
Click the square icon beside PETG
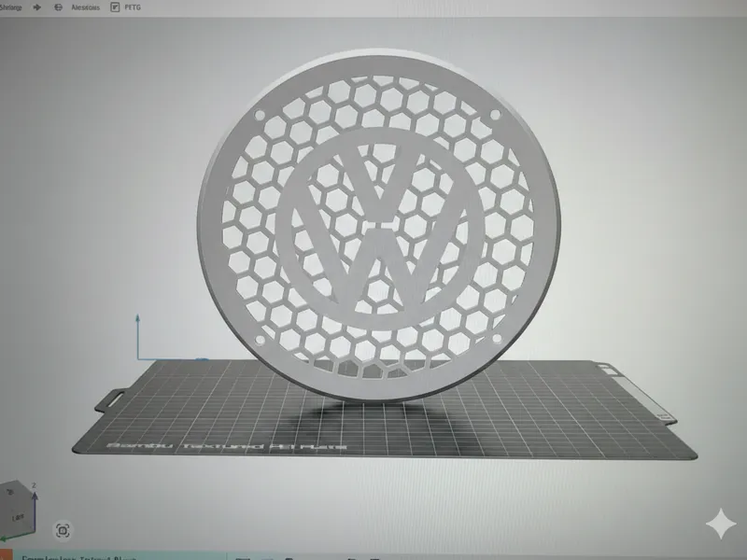(115, 7)
